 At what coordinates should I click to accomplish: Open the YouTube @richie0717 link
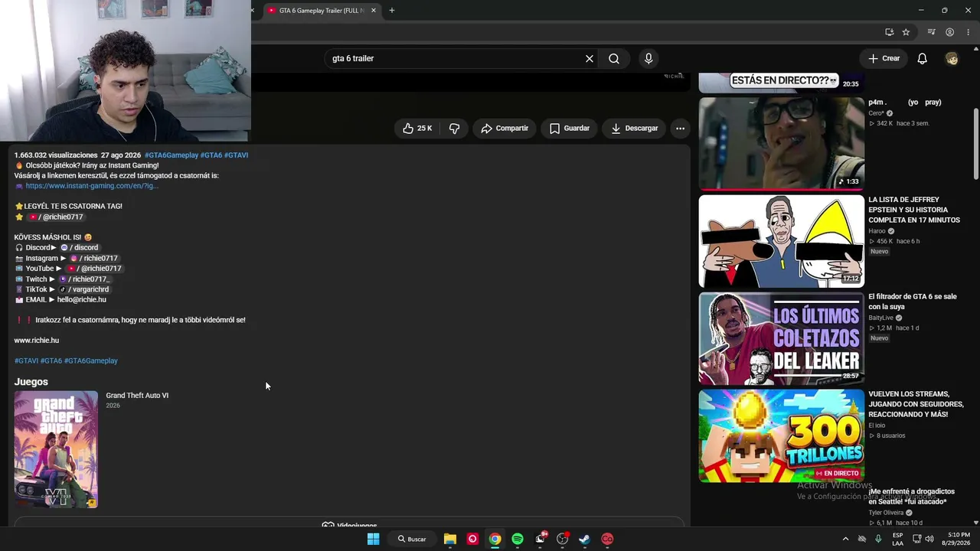(94, 269)
